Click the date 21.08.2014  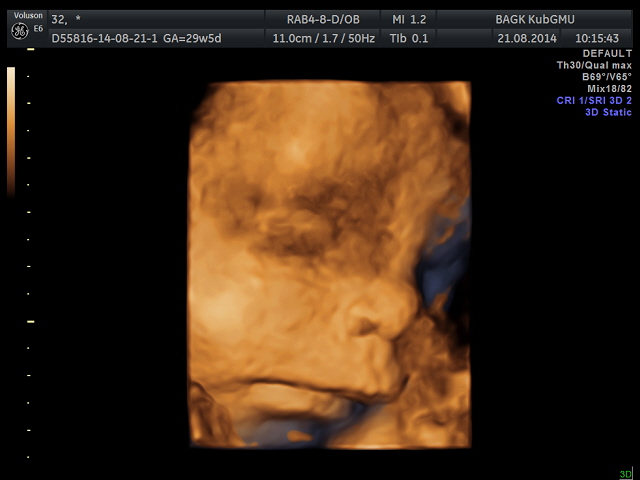[x=527, y=37]
